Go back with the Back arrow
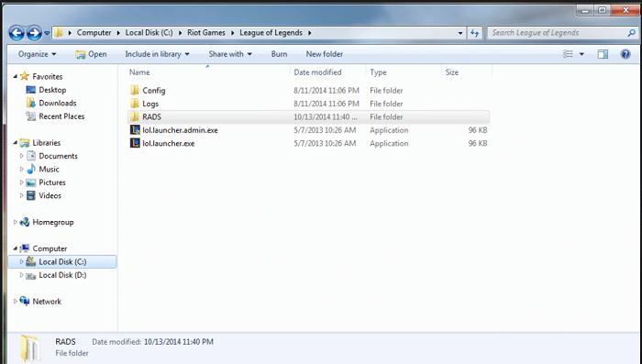The image size is (642, 364). (17, 33)
